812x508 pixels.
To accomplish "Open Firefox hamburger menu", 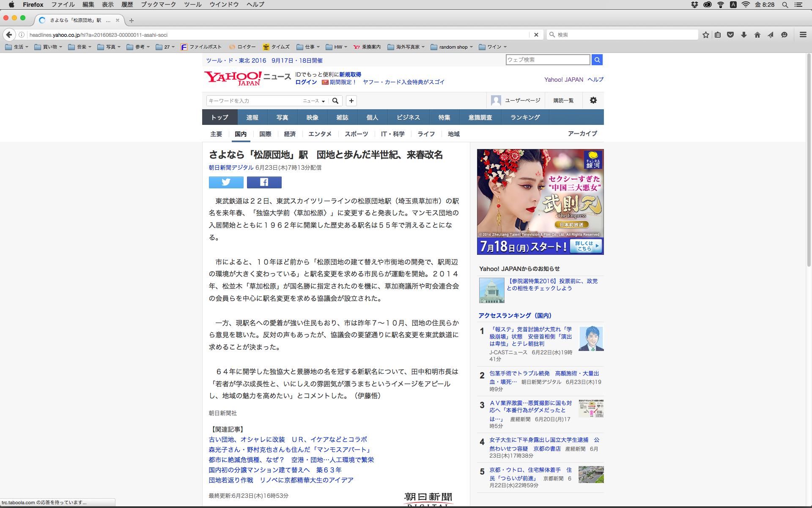I will [803, 35].
